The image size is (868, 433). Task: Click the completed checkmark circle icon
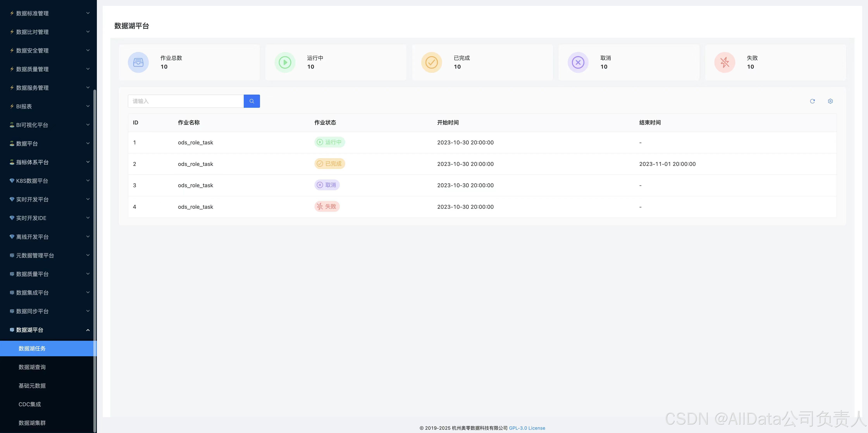pos(431,62)
